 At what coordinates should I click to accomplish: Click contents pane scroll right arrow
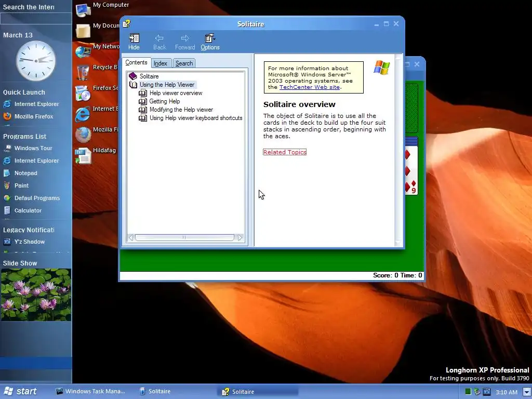click(x=240, y=238)
